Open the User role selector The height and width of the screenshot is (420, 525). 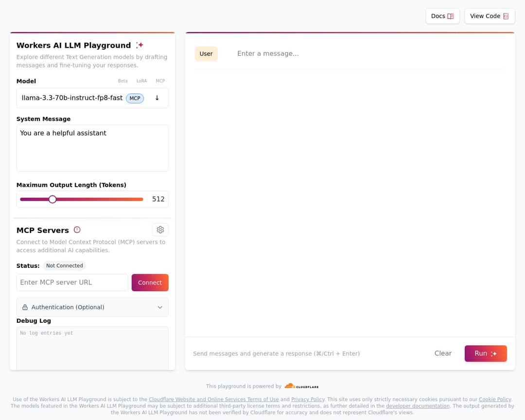[x=206, y=53]
